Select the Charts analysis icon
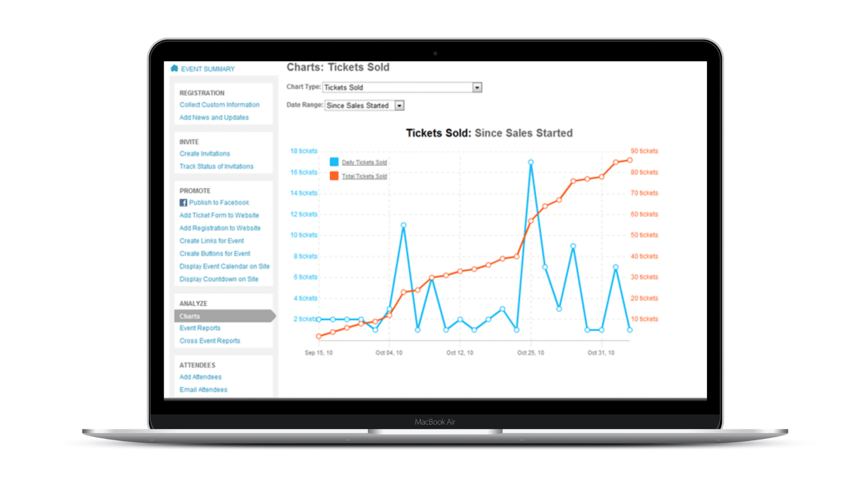868x488 pixels. 189,316
